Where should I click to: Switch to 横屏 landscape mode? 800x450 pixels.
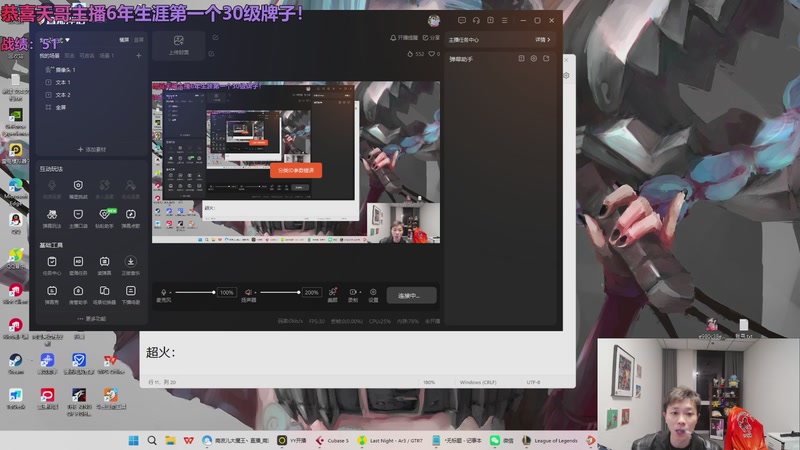pos(124,40)
